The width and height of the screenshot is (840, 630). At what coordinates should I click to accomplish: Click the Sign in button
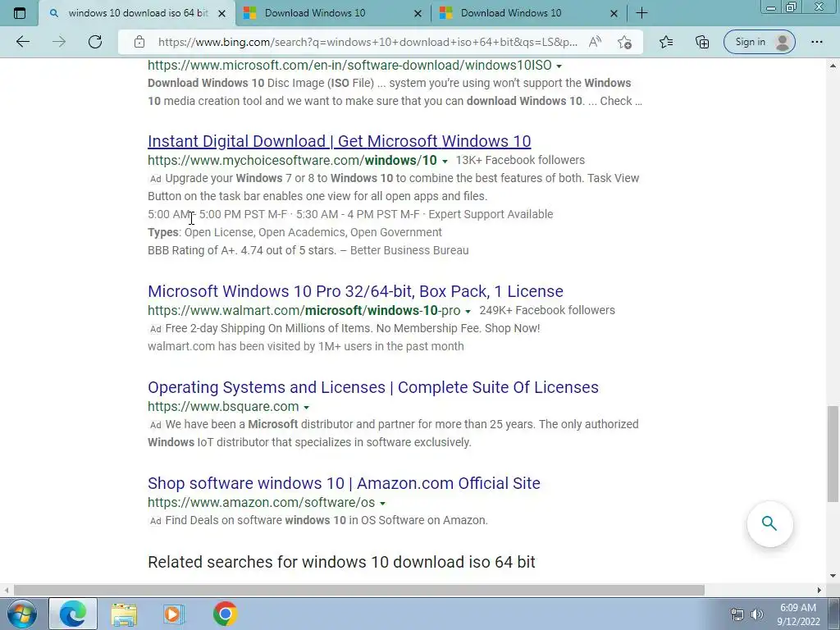point(759,42)
